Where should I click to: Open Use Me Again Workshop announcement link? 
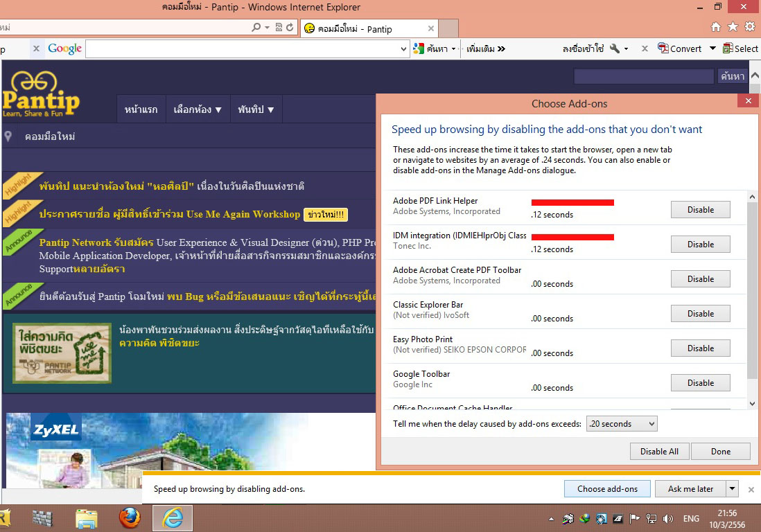click(169, 214)
